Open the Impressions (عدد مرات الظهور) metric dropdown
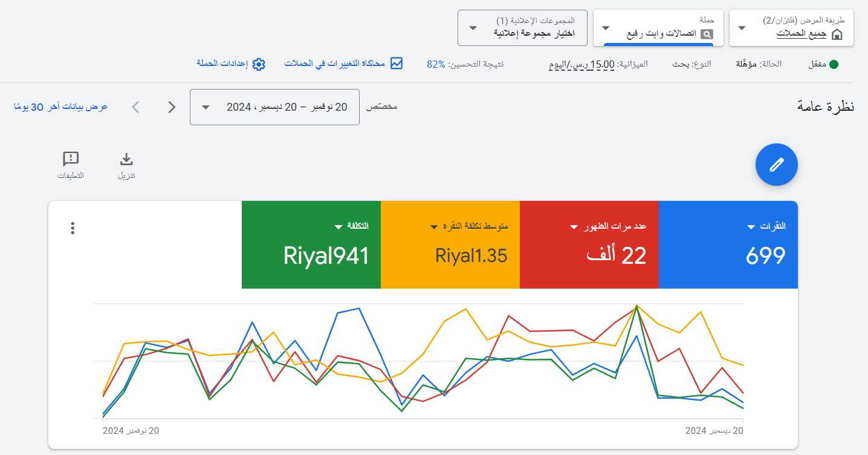Screen dimensions: 868x455 coord(609,226)
